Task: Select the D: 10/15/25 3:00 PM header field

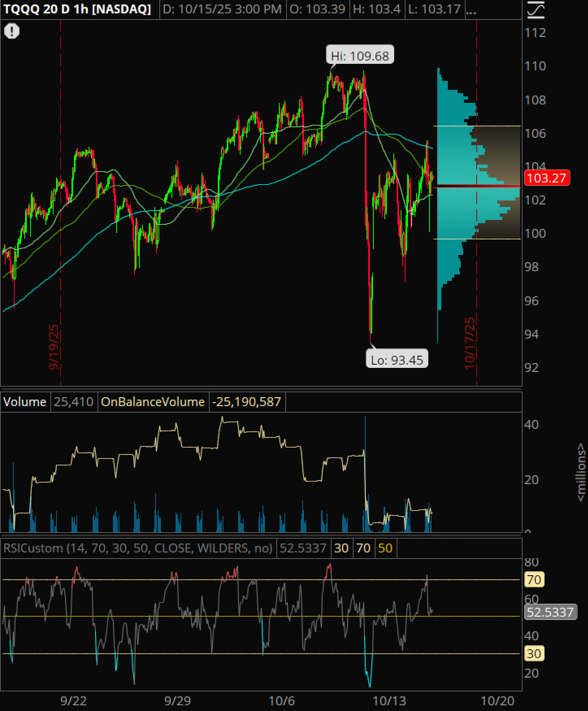Action: [222, 9]
